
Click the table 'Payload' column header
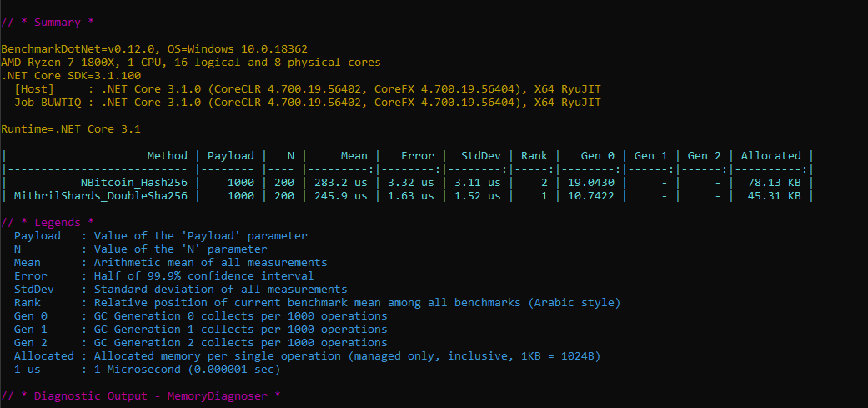231,155
